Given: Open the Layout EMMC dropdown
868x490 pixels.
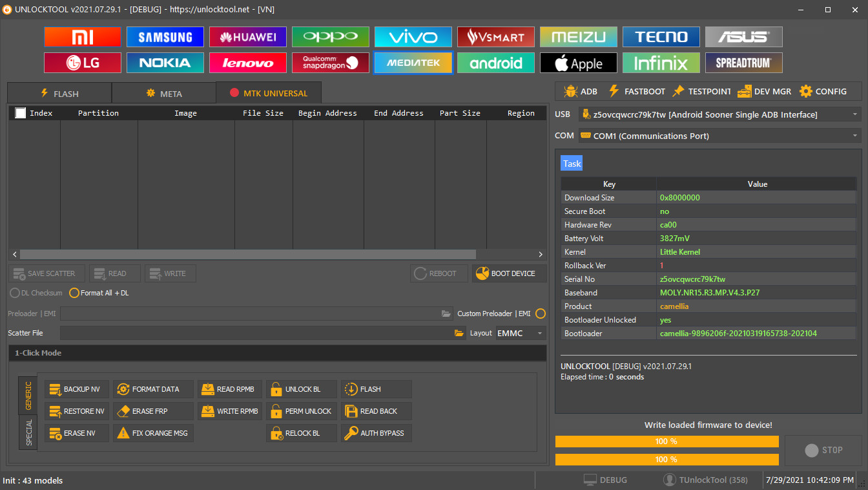Looking at the screenshot, I should (521, 333).
